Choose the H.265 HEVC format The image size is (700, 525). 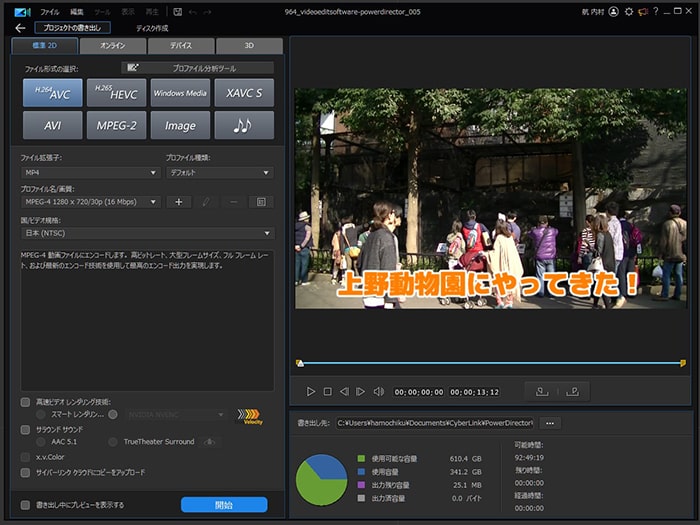click(116, 93)
